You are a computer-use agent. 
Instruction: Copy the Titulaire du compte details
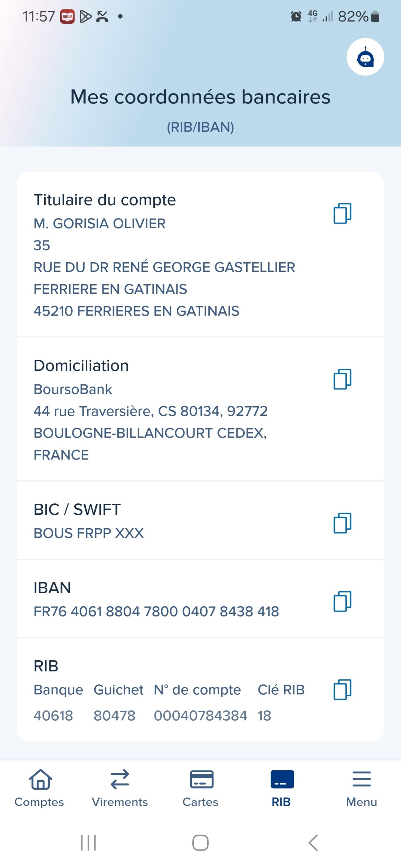342,213
